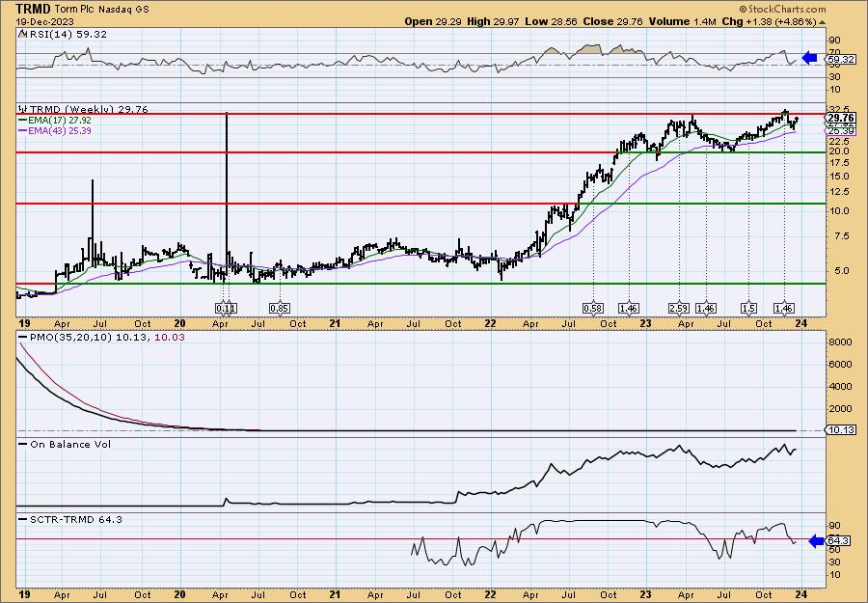Click the purple 25.39 EMA tag on the right axis
The height and width of the screenshot is (603, 868).
point(841,131)
